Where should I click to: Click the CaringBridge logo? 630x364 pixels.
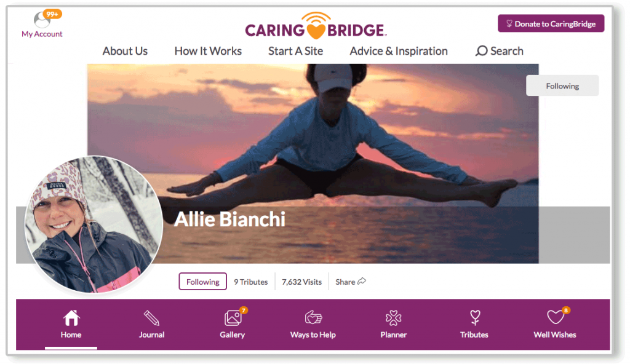tap(316, 26)
